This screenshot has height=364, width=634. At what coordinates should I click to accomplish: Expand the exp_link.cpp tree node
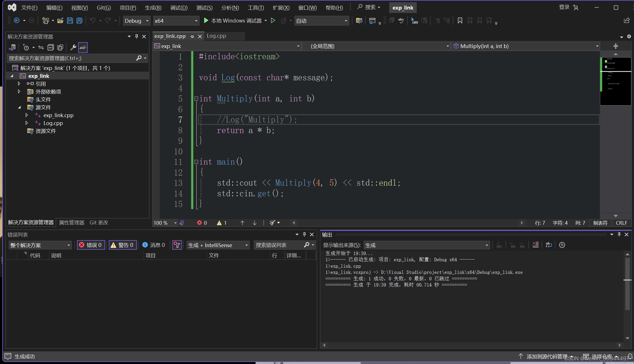[27, 115]
